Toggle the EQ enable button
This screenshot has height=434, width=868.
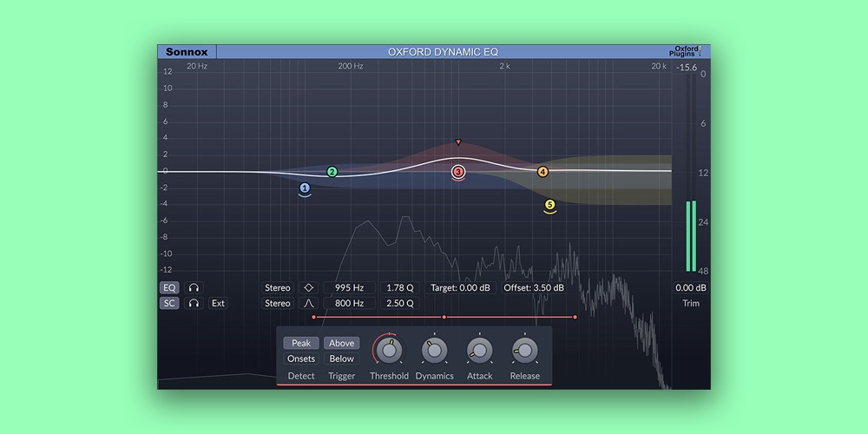169,287
